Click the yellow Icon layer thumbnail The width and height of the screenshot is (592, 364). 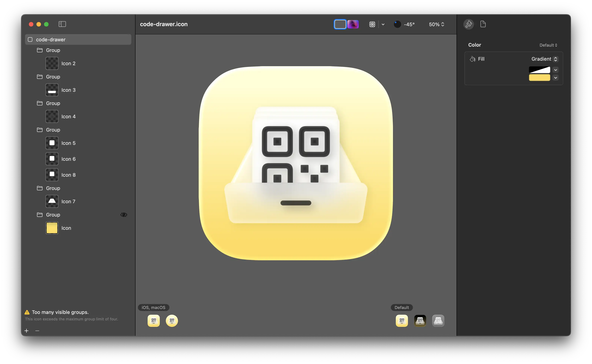point(52,228)
